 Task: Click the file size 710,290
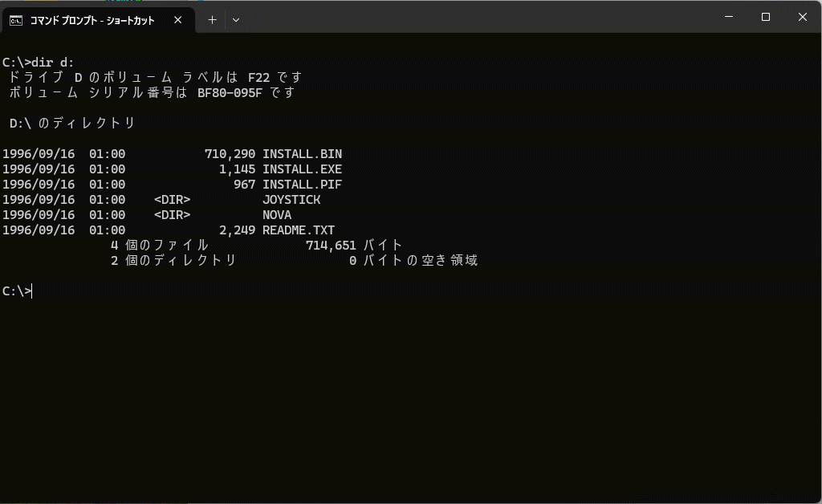(x=230, y=154)
